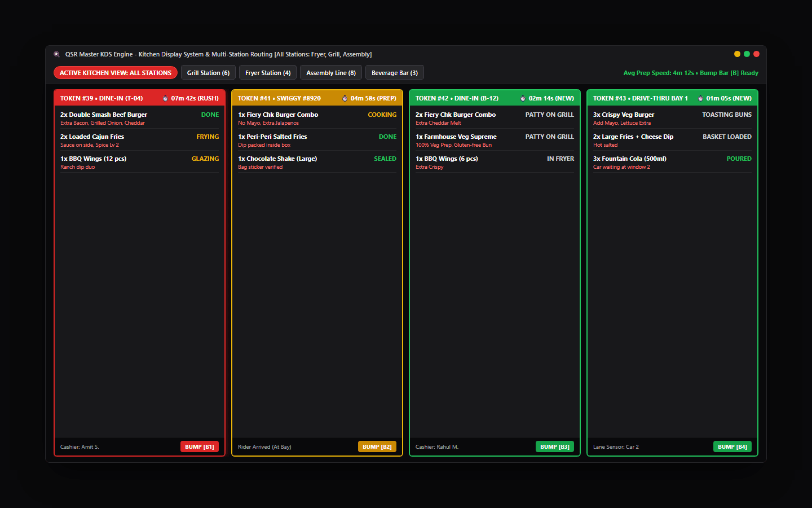Bump Token #42 with BUMP [B3]
The image size is (812, 508).
coord(555,446)
